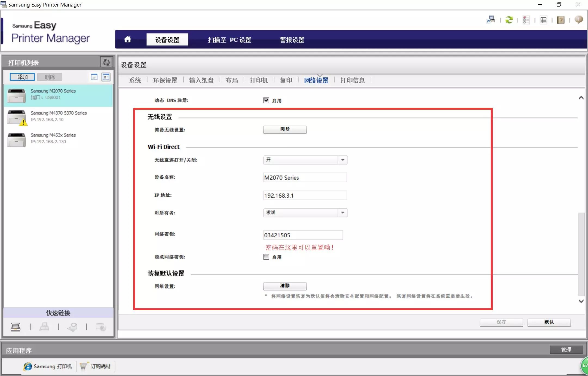Select the Samsung M453x Series printer image
The width and height of the screenshot is (588, 376).
(17, 140)
